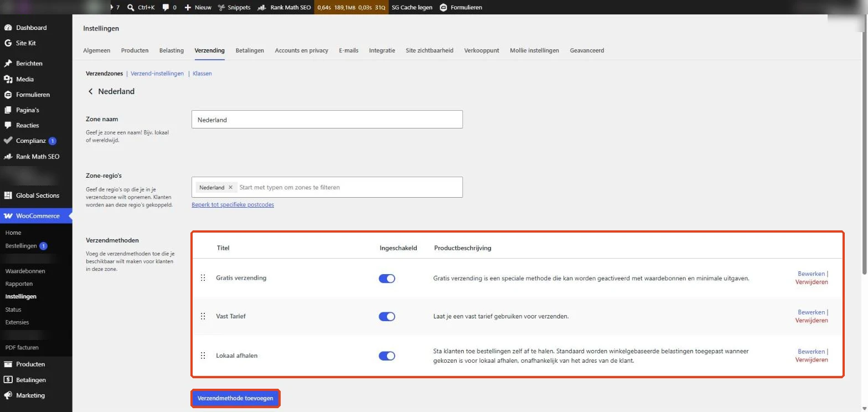
Task: Open Status submenu item
Action: [x=13, y=310]
